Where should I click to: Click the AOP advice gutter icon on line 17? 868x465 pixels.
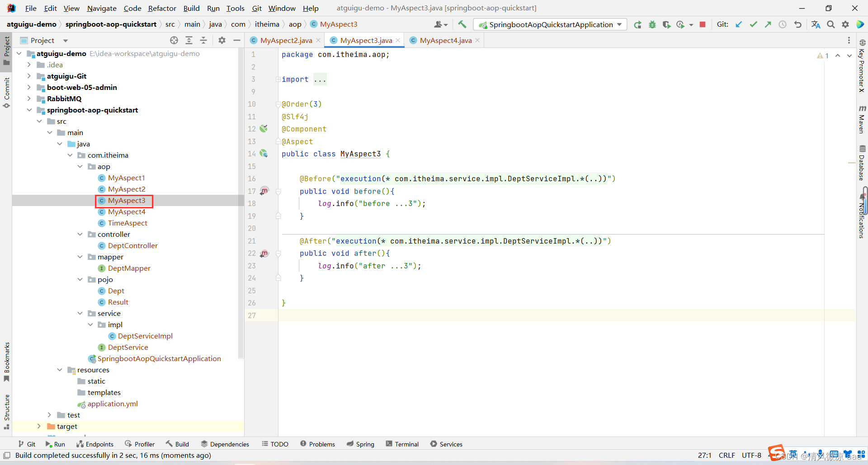tap(264, 191)
